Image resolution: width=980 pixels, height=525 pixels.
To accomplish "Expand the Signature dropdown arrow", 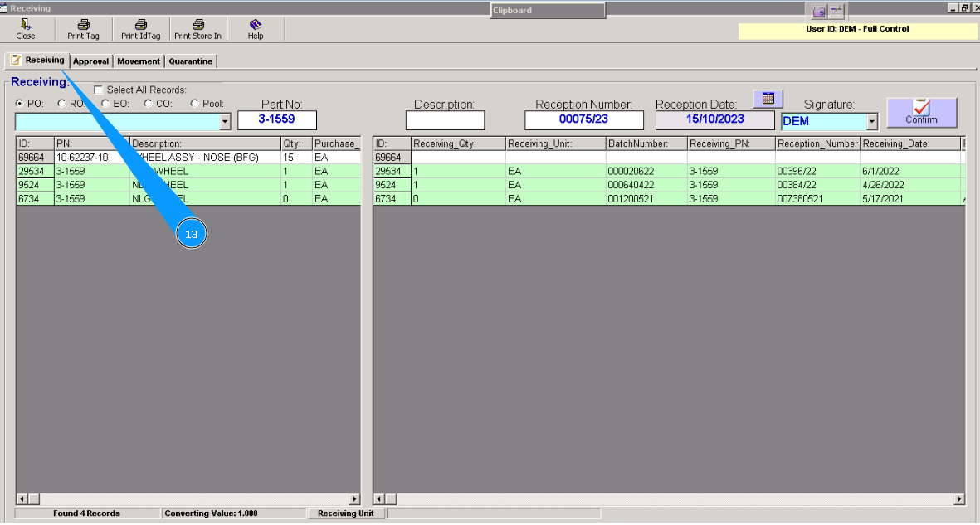I will 872,121.
